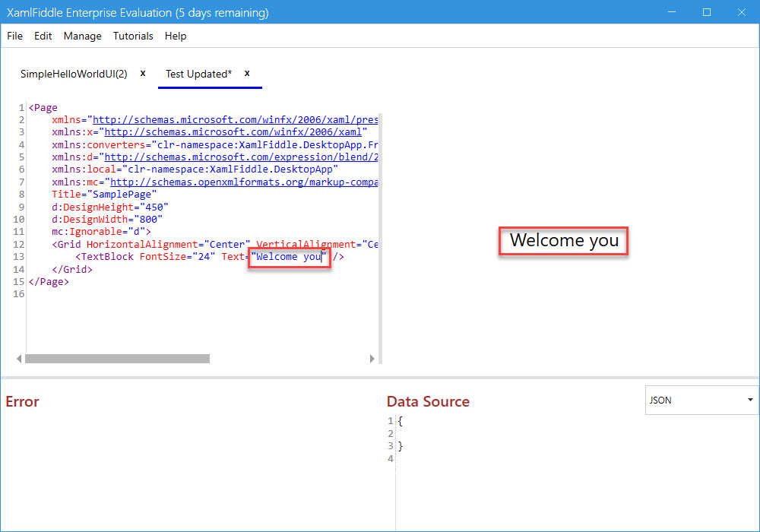Close the XamlFiddle window
This screenshot has height=532, width=760.
(x=742, y=12)
